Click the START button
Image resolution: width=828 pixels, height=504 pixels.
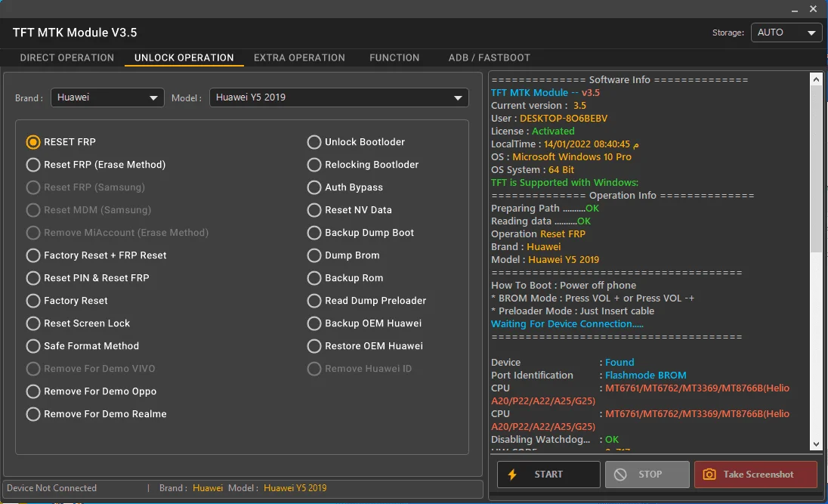548,475
